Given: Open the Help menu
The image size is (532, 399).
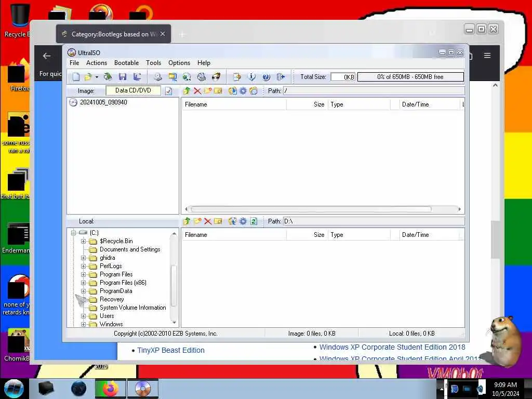Looking at the screenshot, I should [x=204, y=63].
